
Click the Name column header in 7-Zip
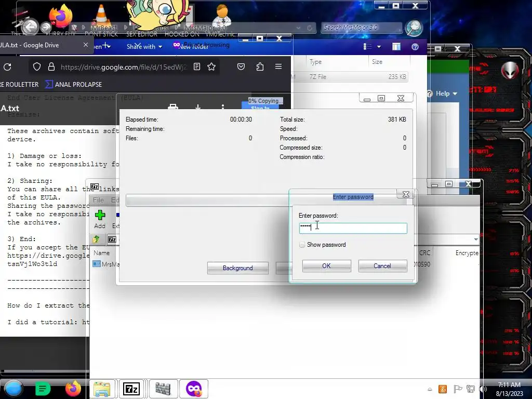(101, 253)
